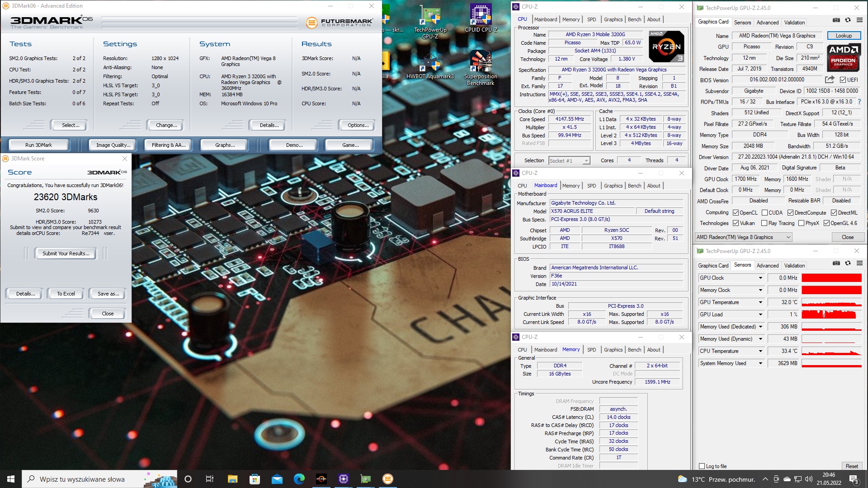
Task: Click camera icon in GPU-Z Sensors window
Action: [x=836, y=263]
